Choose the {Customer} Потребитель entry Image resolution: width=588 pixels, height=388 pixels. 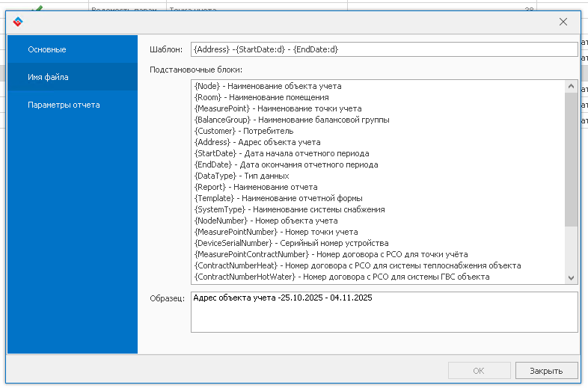243,131
